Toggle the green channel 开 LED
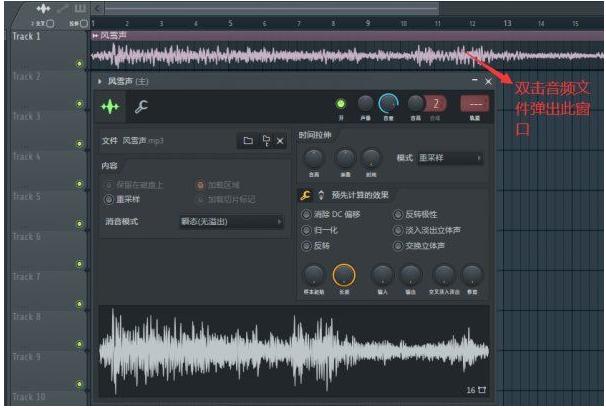The image size is (606, 408). pyautogui.click(x=340, y=104)
